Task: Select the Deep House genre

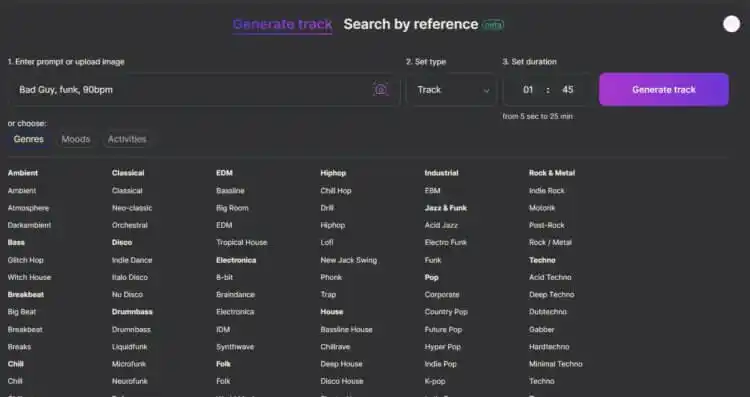Action: pos(342,364)
